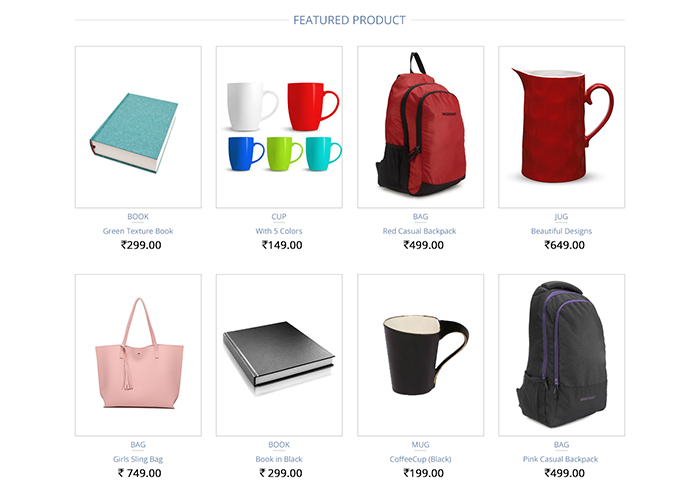Open the 'Girls Sling Bag' link
This screenshot has width=700, height=500.
coord(138,459)
